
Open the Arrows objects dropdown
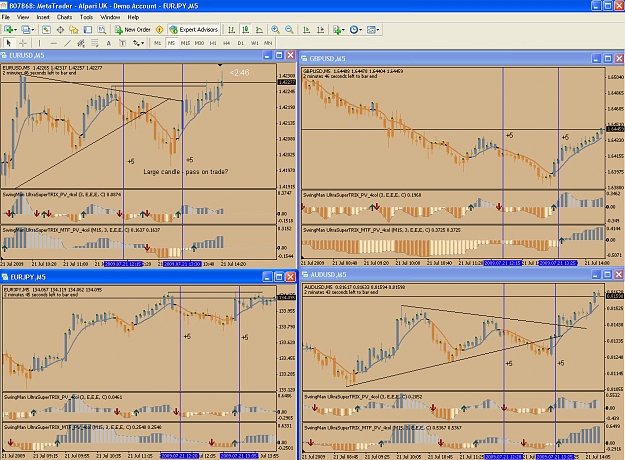[142, 43]
